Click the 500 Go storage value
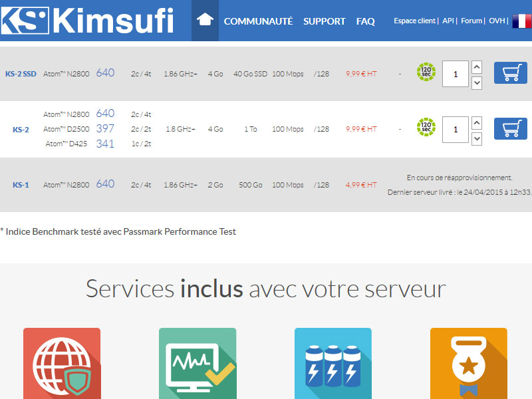The width and height of the screenshot is (532, 399). [x=251, y=185]
